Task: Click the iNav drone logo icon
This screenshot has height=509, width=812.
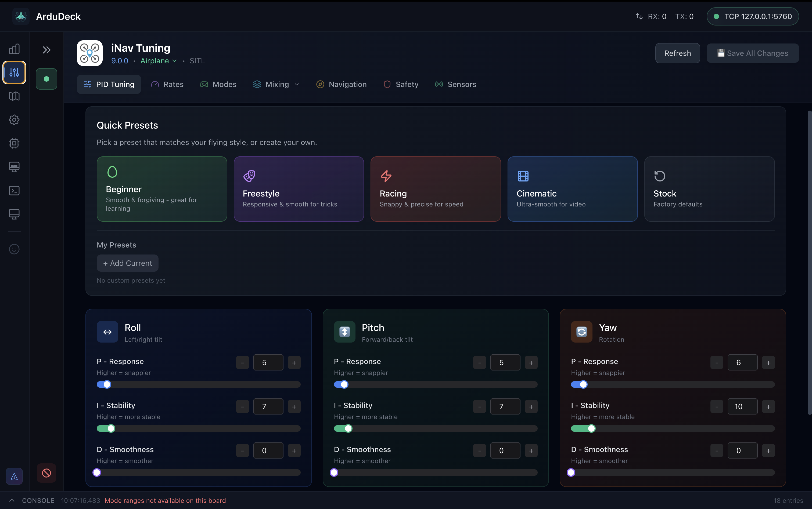Action: coord(90,53)
